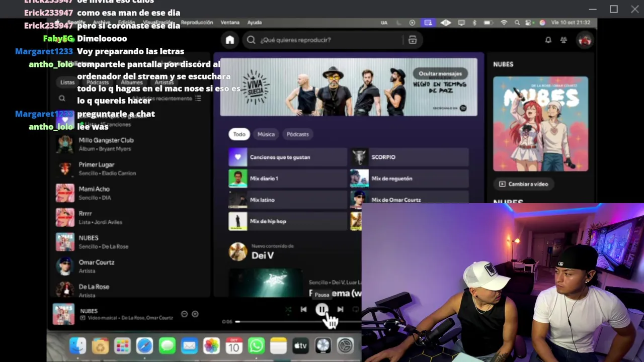The height and width of the screenshot is (362, 644).
Task: Click the minus icon next to NUBES in player
Action: 184,314
